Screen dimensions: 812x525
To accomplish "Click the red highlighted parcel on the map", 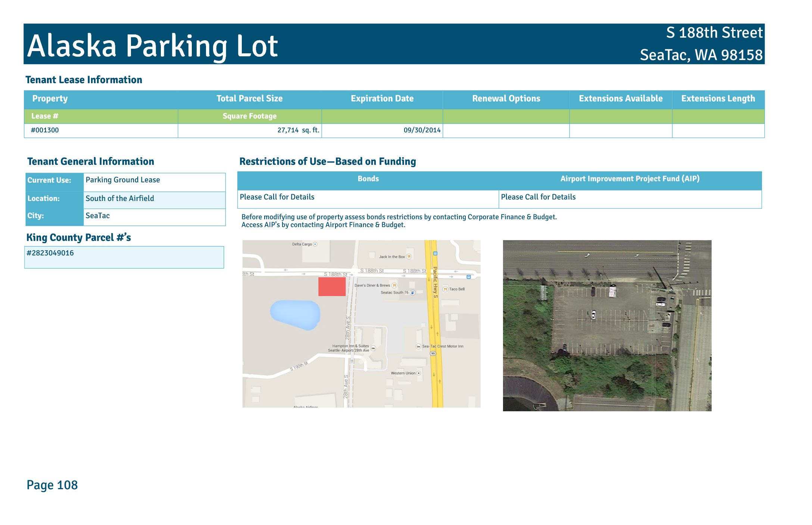I will 332,287.
